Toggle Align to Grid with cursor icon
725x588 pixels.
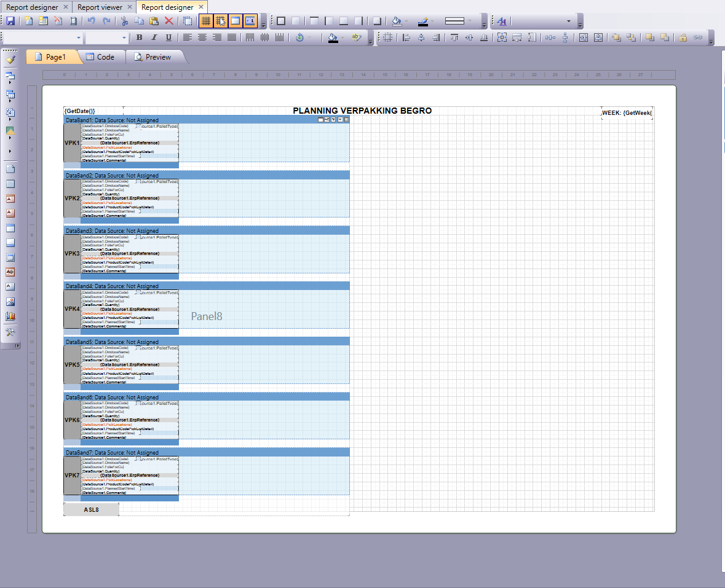(221, 21)
